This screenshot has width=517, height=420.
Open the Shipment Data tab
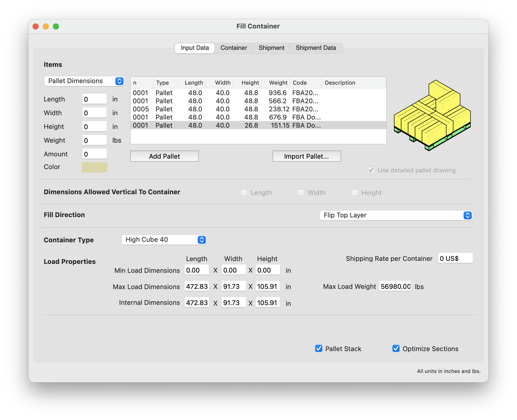[x=316, y=48]
